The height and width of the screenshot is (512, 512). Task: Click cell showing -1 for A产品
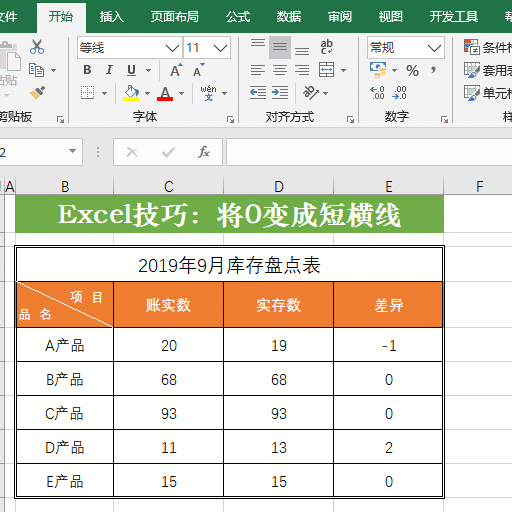(x=388, y=345)
